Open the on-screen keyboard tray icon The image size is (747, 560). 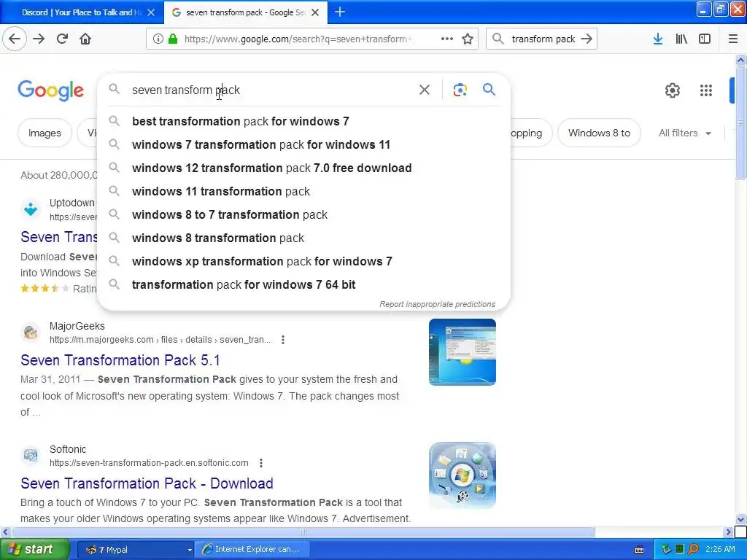(639, 550)
